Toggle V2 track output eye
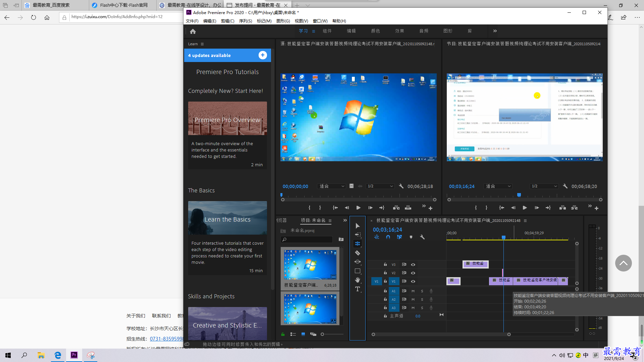This screenshot has height=362, width=644. (x=413, y=273)
